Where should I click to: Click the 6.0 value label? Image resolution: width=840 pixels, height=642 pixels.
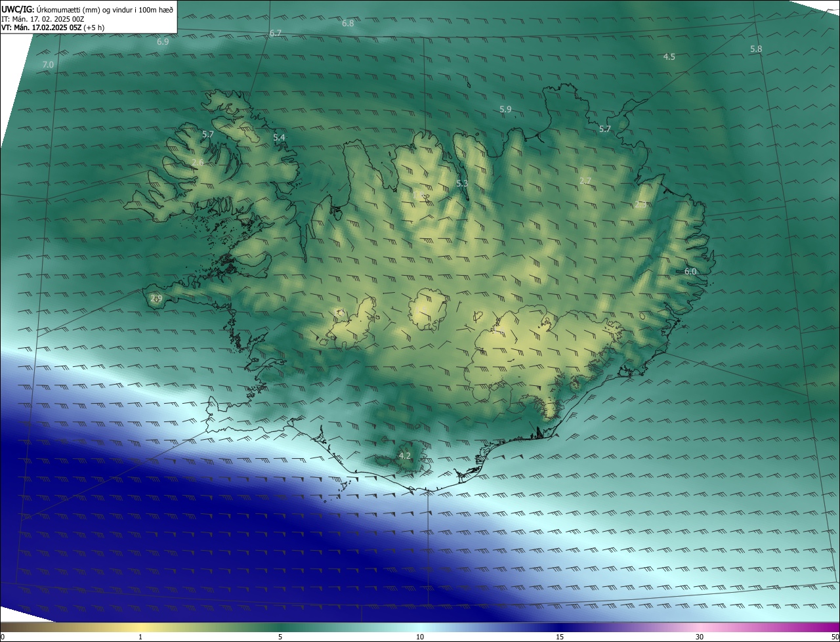tap(690, 272)
